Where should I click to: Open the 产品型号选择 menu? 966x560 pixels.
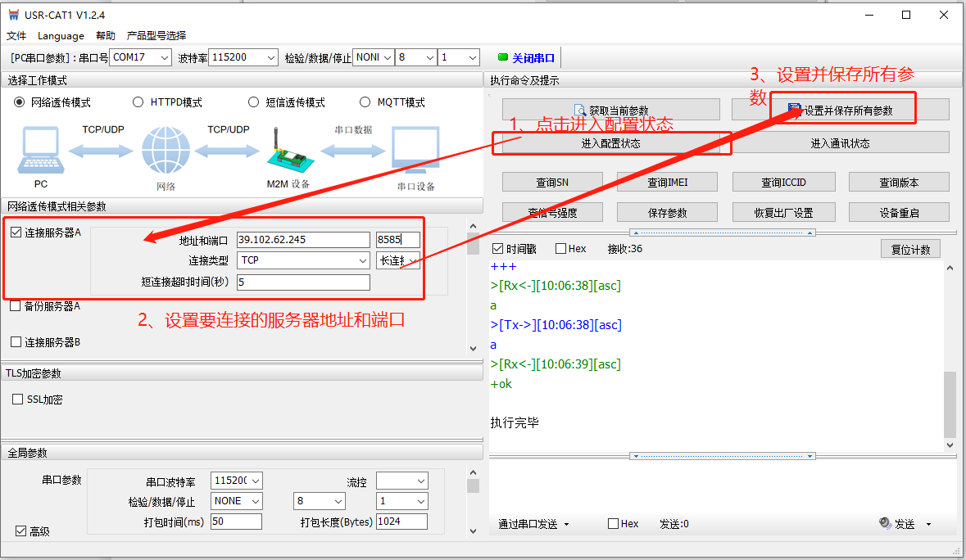click(156, 36)
